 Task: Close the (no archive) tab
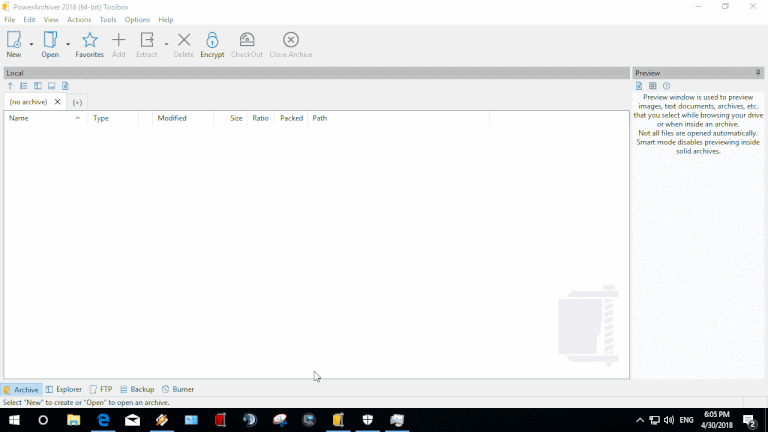[57, 102]
